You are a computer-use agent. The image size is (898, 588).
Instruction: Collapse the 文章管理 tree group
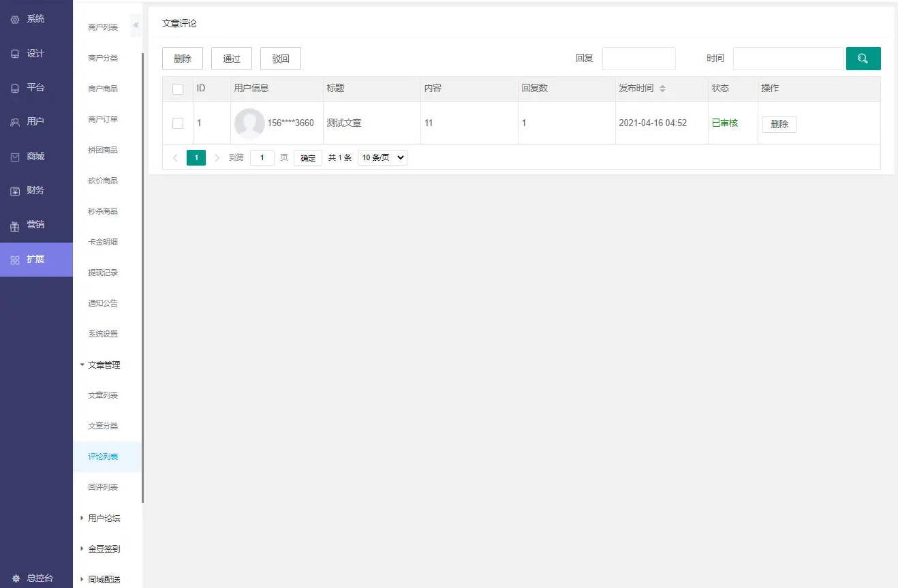82,365
